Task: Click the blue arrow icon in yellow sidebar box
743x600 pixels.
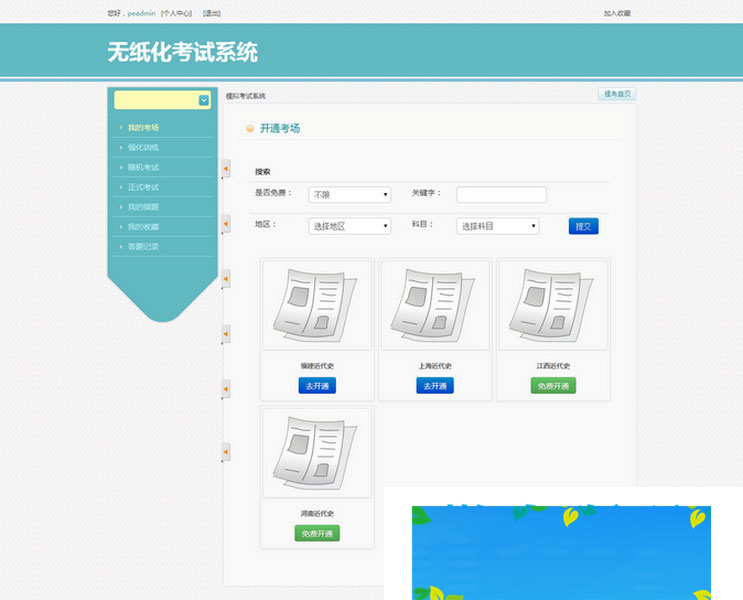Action: [204, 100]
